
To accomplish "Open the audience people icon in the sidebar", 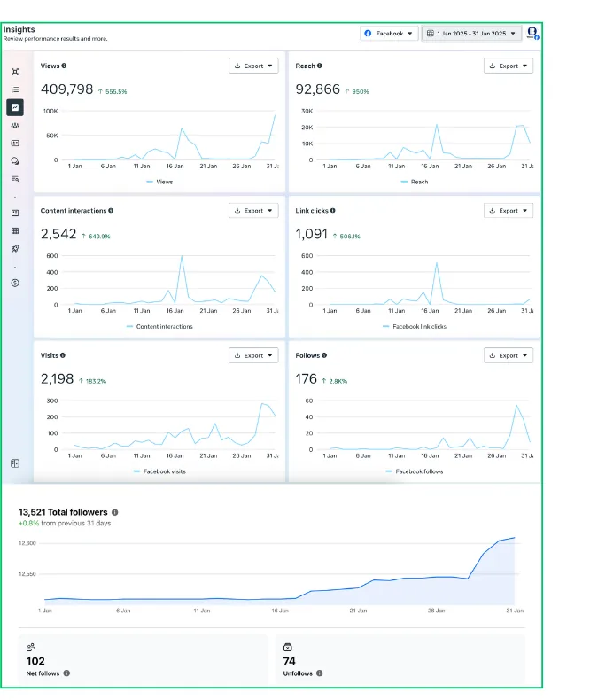I will click(15, 126).
